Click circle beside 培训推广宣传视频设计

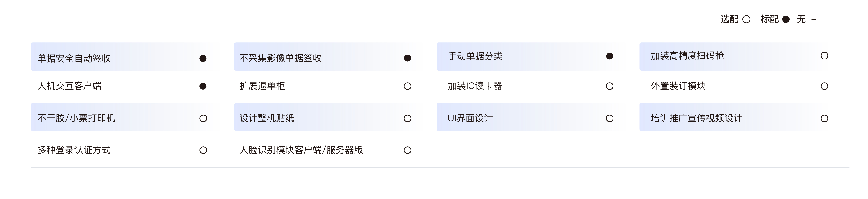(824, 118)
